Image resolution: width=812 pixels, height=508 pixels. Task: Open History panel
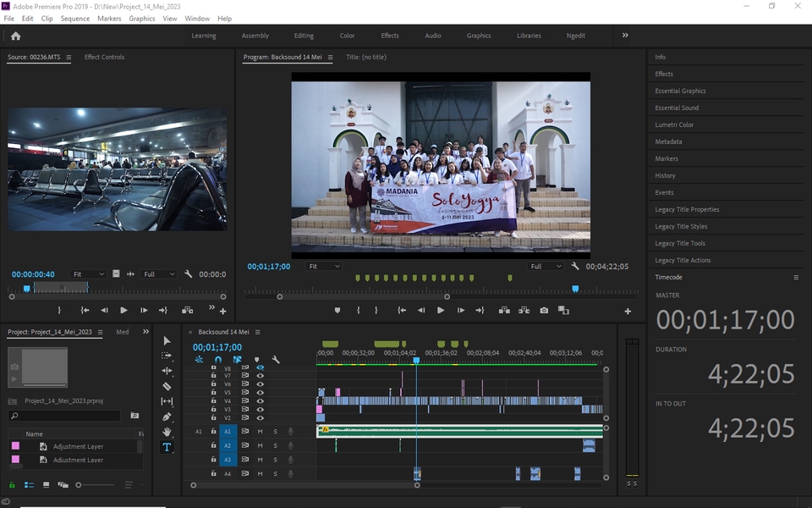[665, 176]
